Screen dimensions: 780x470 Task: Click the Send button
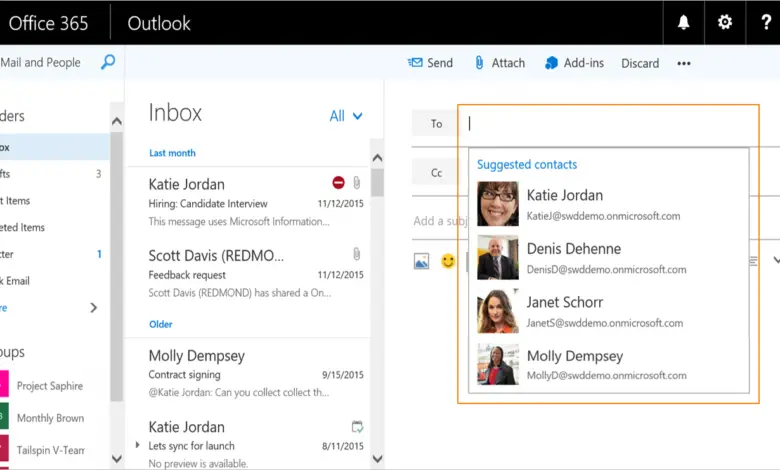[x=430, y=63]
